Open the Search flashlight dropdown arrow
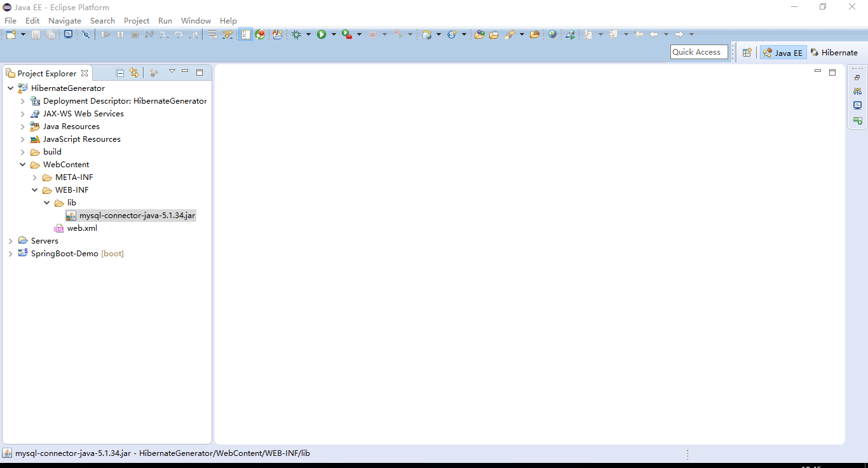The height and width of the screenshot is (468, 868). pyautogui.click(x=522, y=34)
